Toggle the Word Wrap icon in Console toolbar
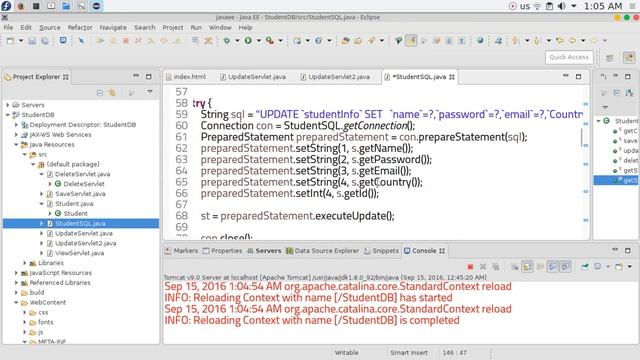Image resolution: width=640 pixels, height=360 pixels. [x=540, y=267]
